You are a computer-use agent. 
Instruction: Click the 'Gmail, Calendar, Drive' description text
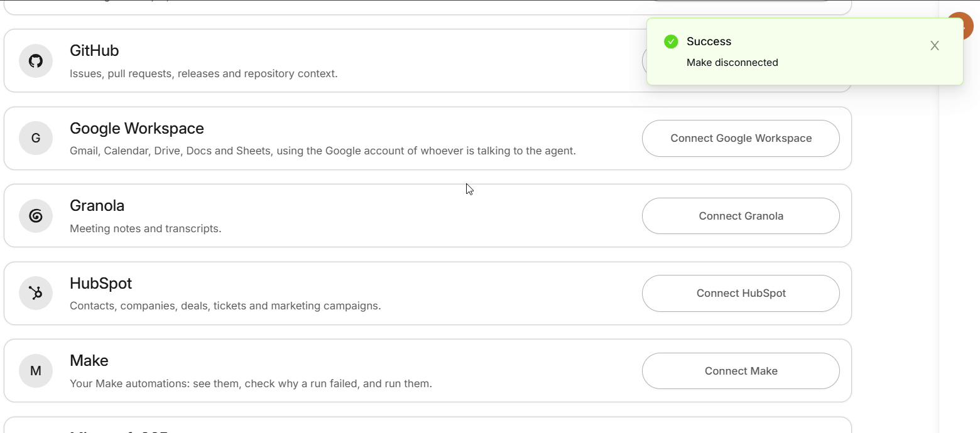tap(323, 151)
